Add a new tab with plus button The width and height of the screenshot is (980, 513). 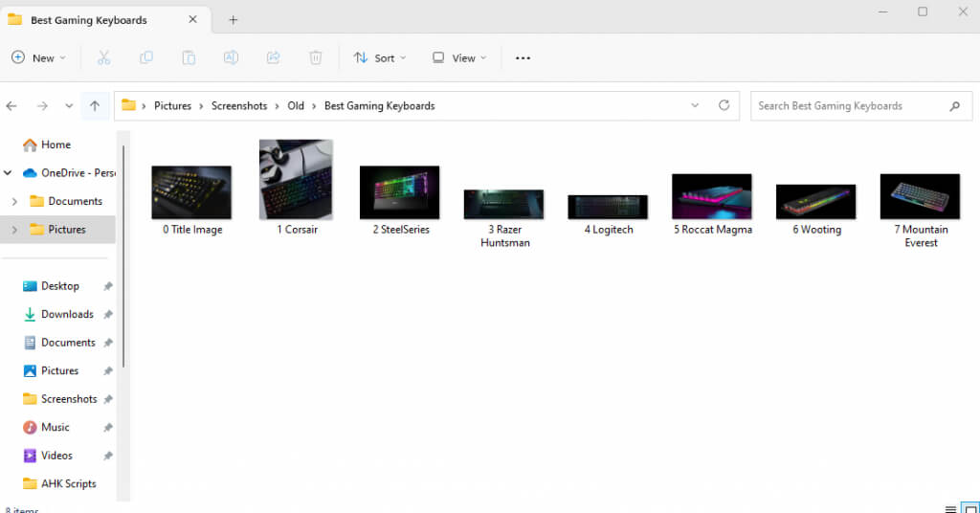(233, 19)
